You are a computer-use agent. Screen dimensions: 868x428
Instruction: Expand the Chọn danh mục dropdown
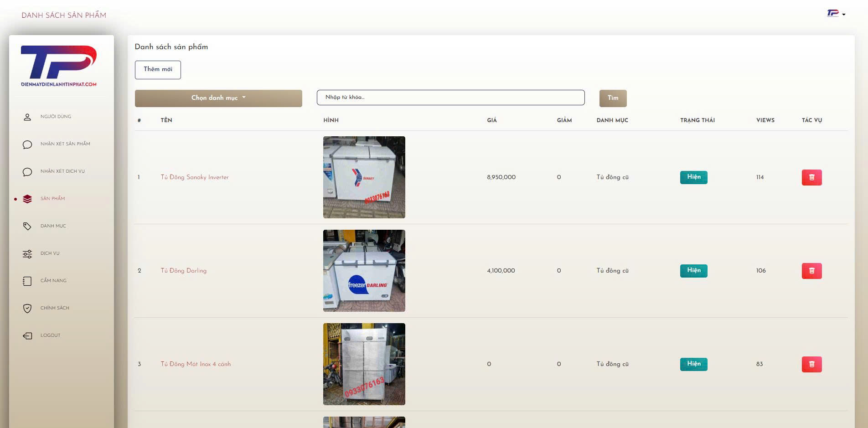pos(218,98)
